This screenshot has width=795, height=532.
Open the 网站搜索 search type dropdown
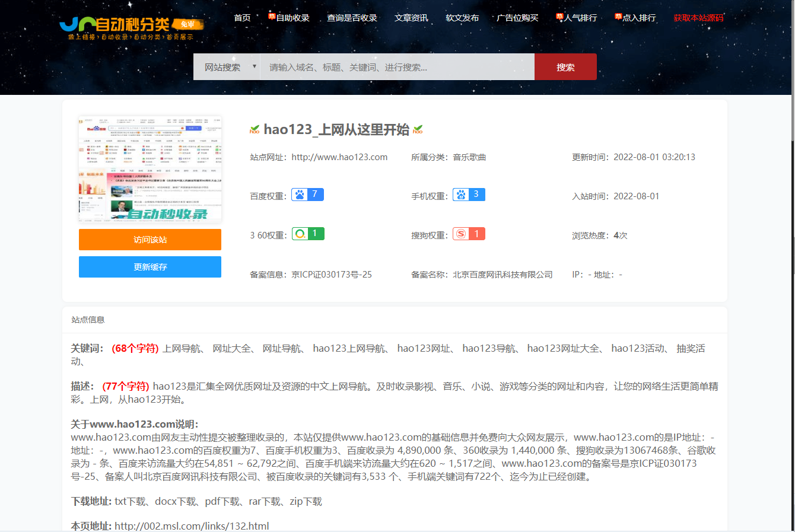click(227, 67)
